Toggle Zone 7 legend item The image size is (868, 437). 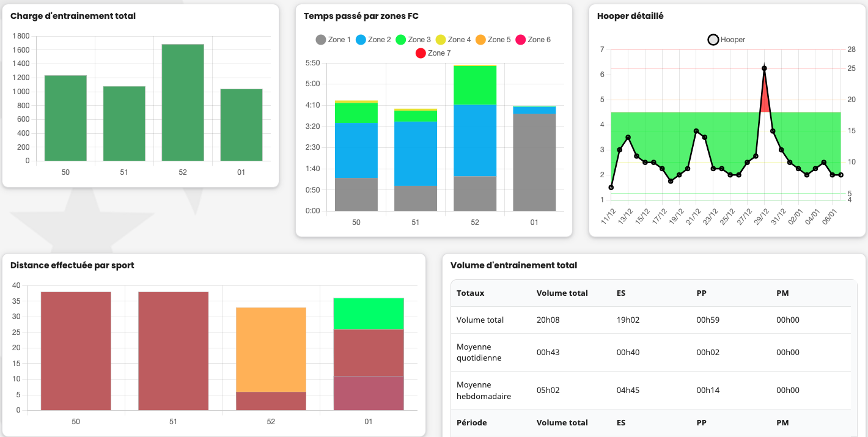coord(433,53)
